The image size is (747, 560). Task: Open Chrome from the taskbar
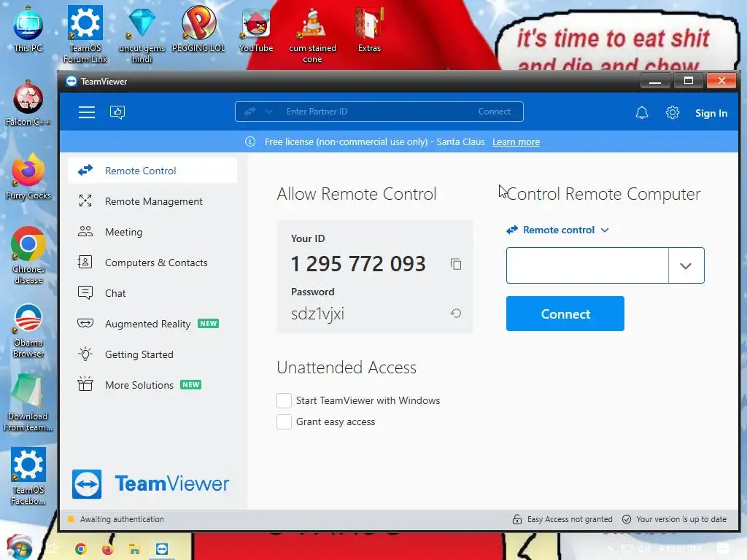click(x=81, y=549)
